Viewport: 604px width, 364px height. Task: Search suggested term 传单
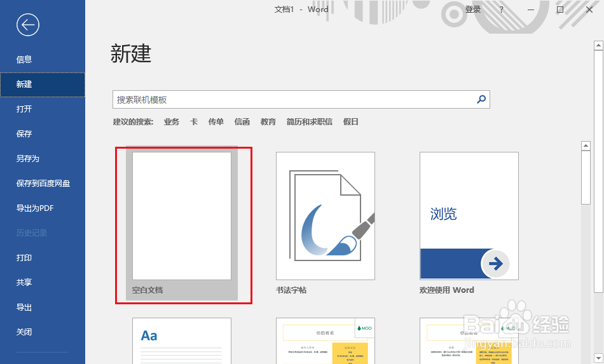click(x=216, y=122)
